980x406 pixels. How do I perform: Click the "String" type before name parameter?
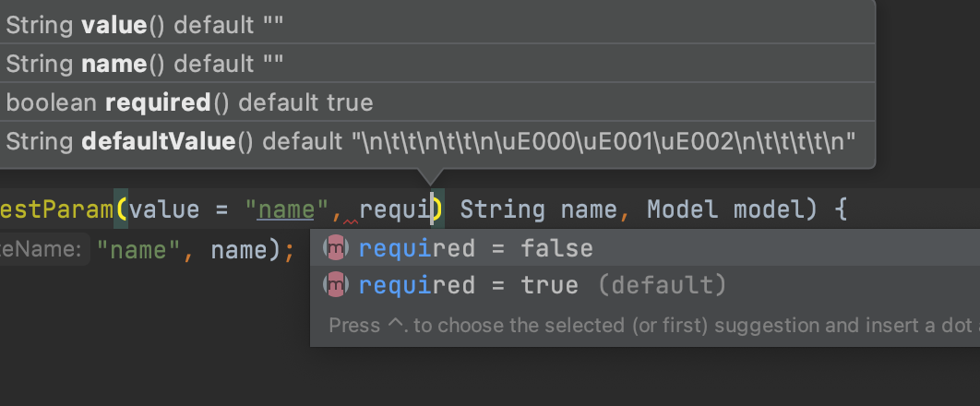click(503, 209)
